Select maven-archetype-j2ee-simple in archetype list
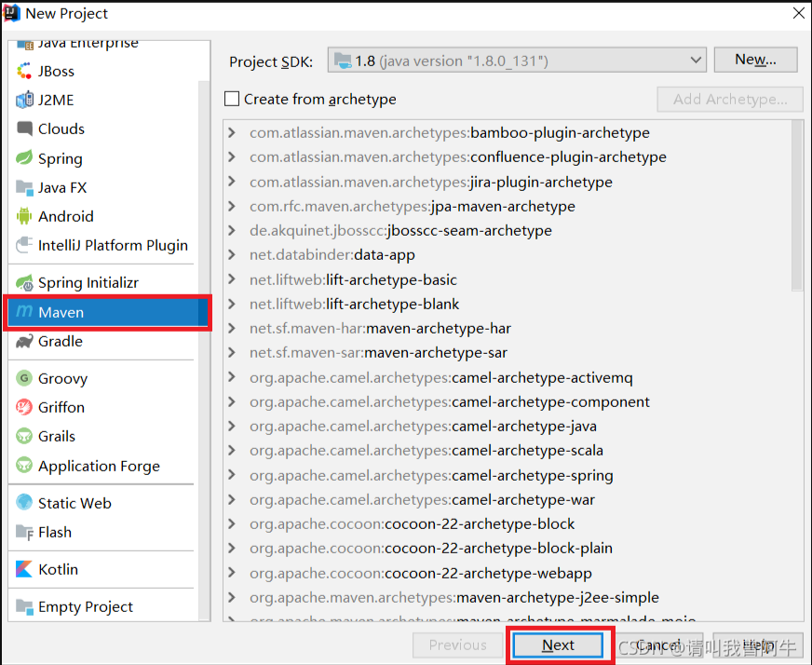 pos(454,598)
